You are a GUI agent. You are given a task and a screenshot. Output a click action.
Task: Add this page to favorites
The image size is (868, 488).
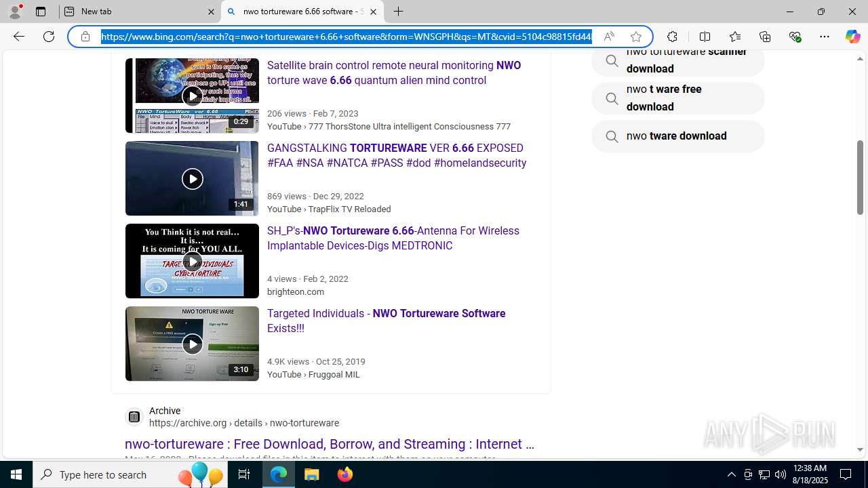(x=636, y=37)
